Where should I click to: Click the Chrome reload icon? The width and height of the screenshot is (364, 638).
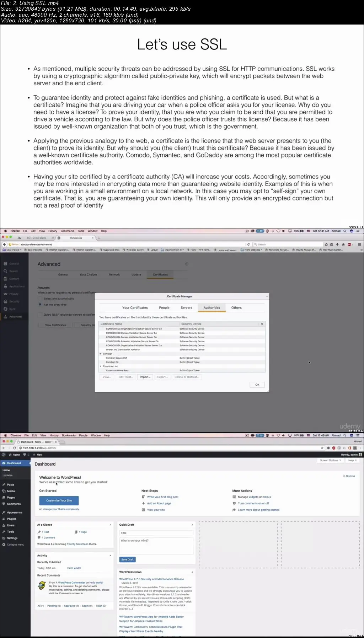(x=14, y=448)
